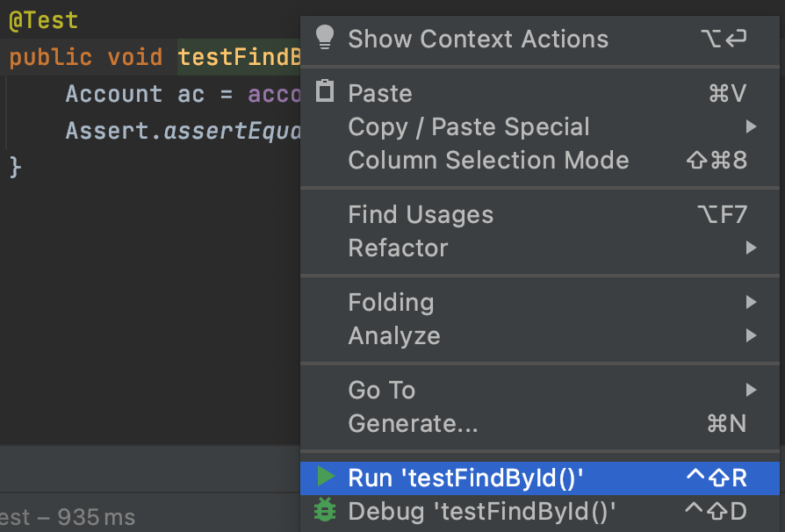Click the @Test annotation in the editor
This screenshot has width=785, height=532.
click(x=44, y=21)
